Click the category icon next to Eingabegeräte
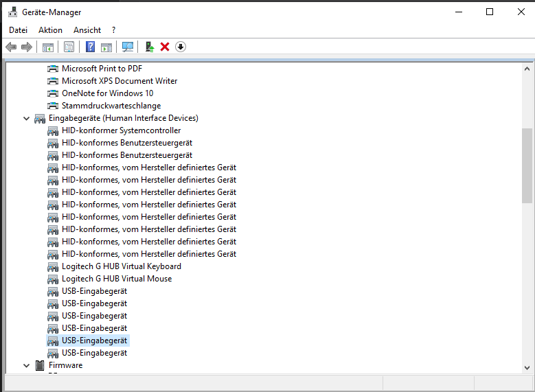535x392 pixels. pos(40,118)
